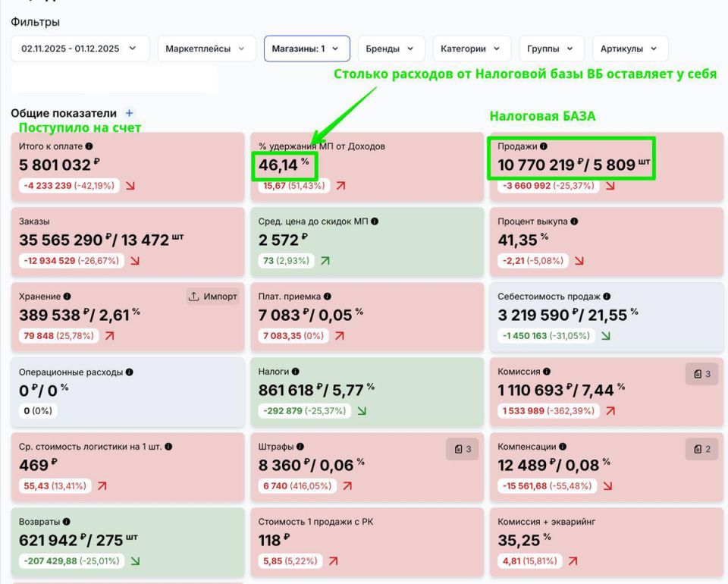Click the Импорт button on the Хранение card
This screenshot has width=728, height=584.
tap(213, 297)
